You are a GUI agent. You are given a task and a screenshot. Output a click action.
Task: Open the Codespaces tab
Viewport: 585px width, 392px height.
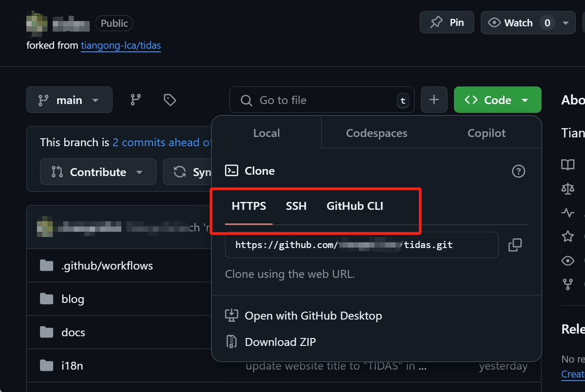coord(376,133)
